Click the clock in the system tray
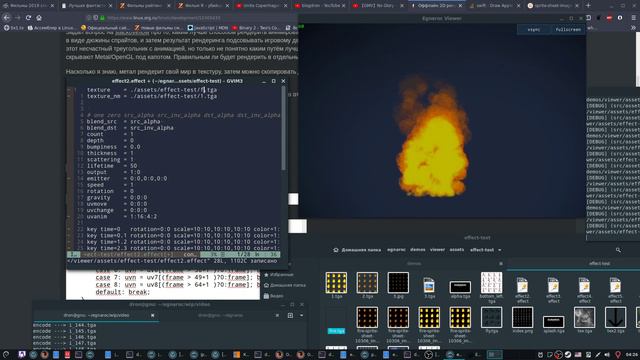This screenshot has height=360, width=640. 632,355
